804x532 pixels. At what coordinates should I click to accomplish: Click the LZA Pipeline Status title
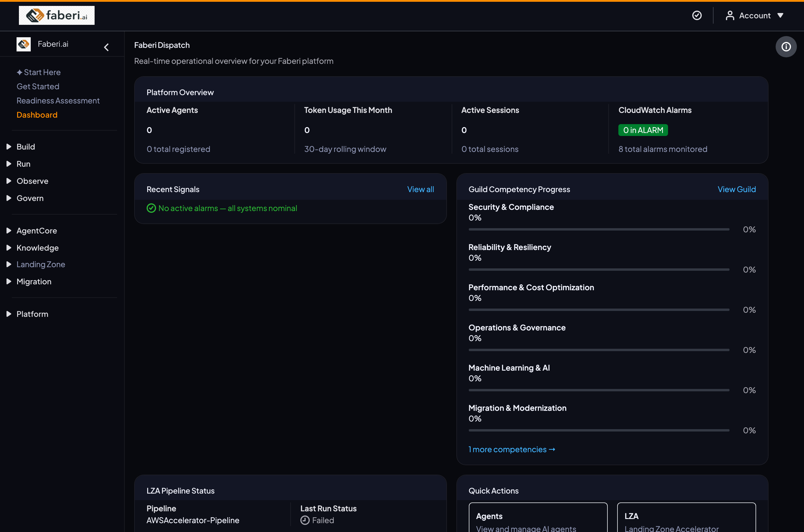(x=180, y=491)
